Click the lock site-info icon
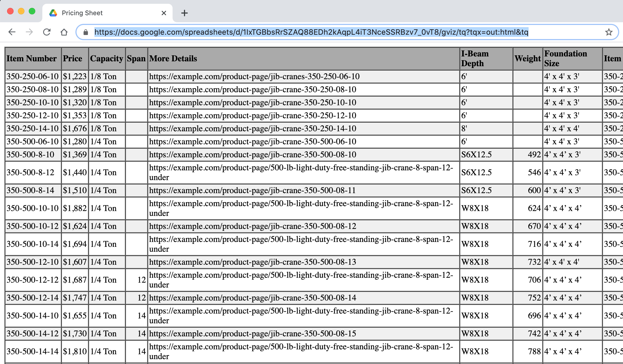Screen dimensions: 623x364 click(86, 32)
